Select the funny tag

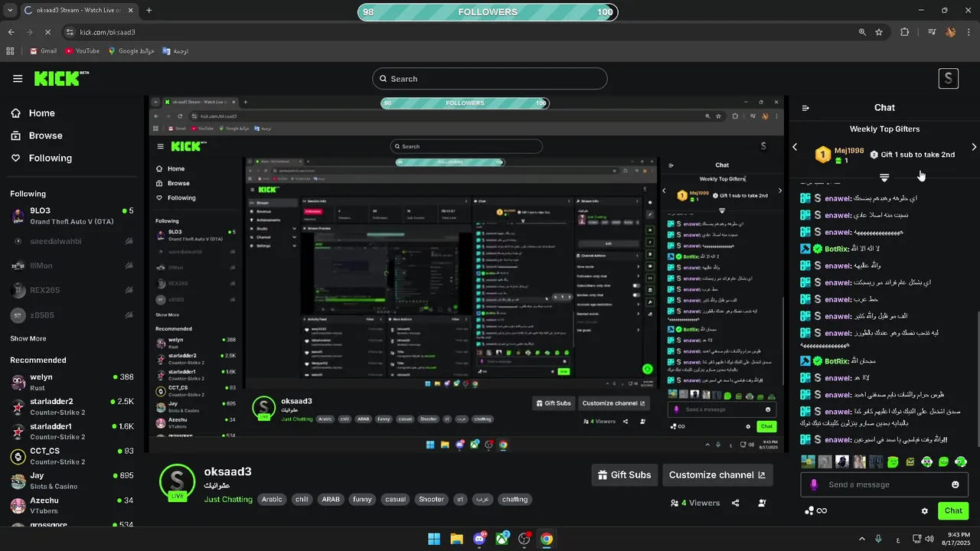pos(362,499)
